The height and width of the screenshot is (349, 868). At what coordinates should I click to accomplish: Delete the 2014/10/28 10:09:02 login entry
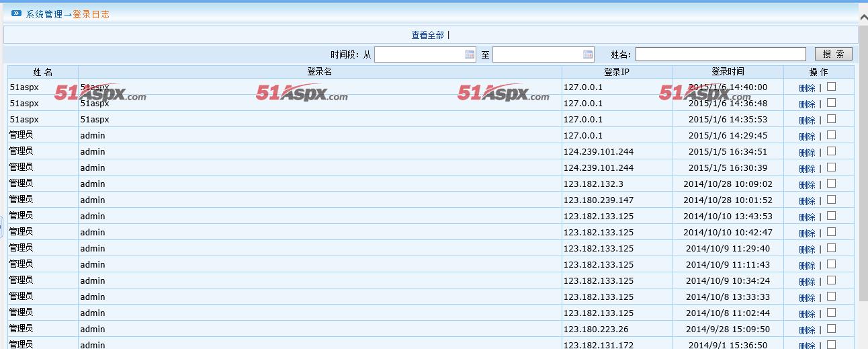pyautogui.click(x=807, y=185)
